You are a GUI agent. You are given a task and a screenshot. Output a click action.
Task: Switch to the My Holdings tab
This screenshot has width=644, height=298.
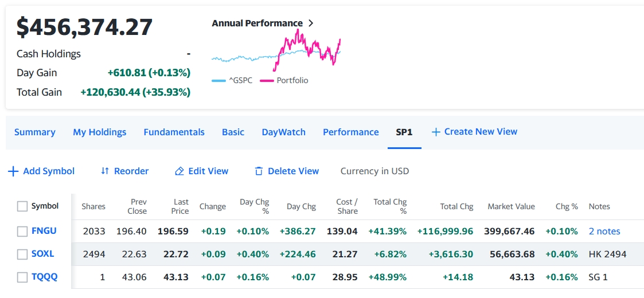[99, 132]
